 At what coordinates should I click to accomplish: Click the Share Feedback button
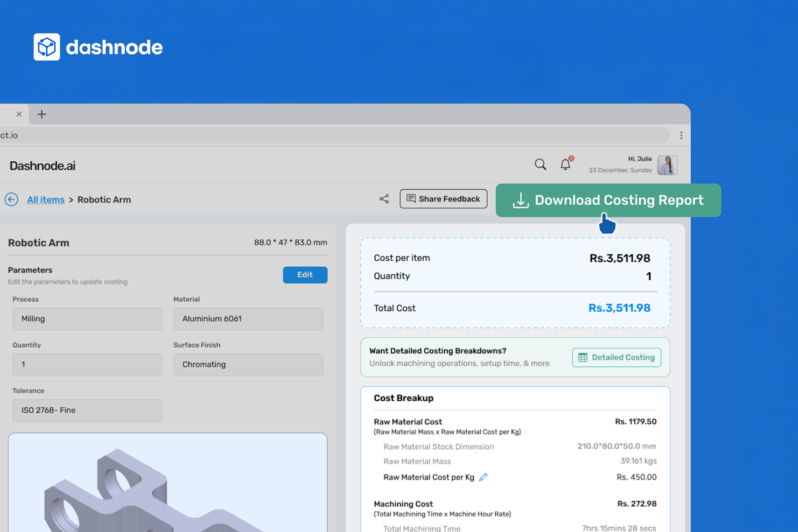(x=443, y=199)
